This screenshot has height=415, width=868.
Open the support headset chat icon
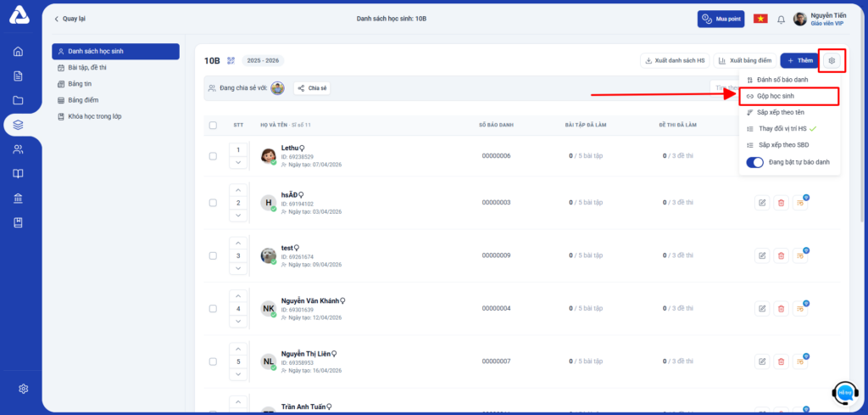[845, 392]
